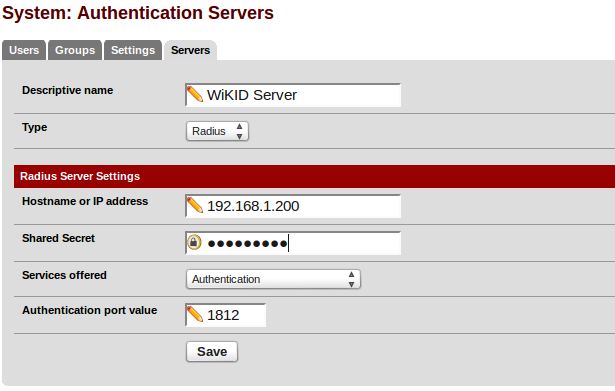Click the Save button

coord(212,351)
